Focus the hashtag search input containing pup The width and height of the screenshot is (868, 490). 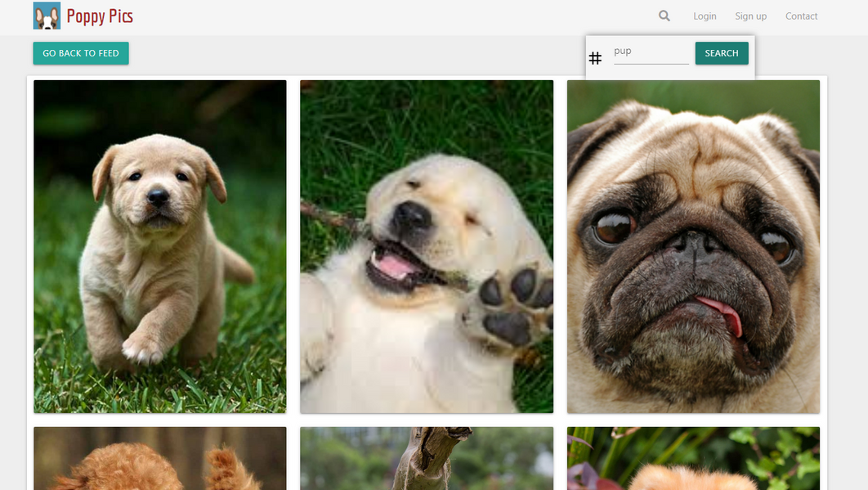click(x=651, y=53)
